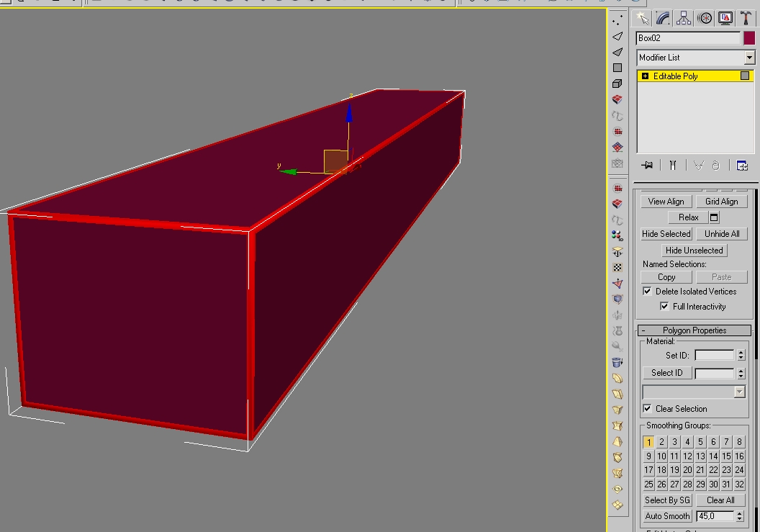Image resolution: width=760 pixels, height=532 pixels.
Task: Toggle smoothing group 16 button
Action: click(739, 456)
